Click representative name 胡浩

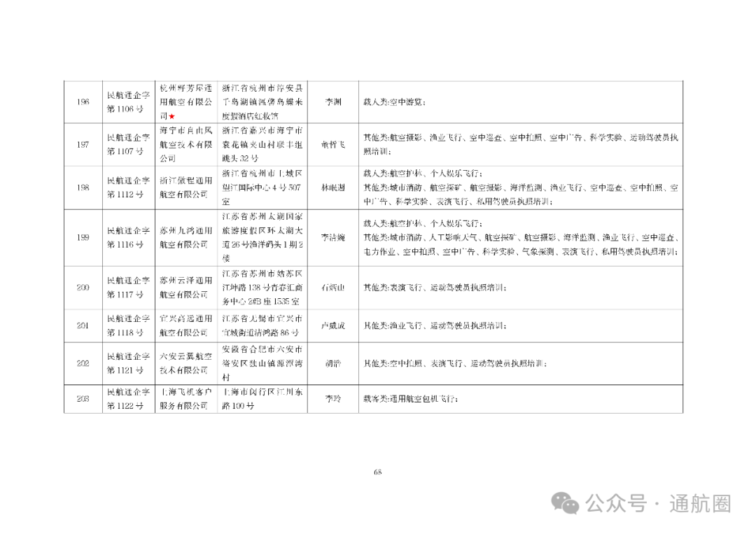point(333,363)
